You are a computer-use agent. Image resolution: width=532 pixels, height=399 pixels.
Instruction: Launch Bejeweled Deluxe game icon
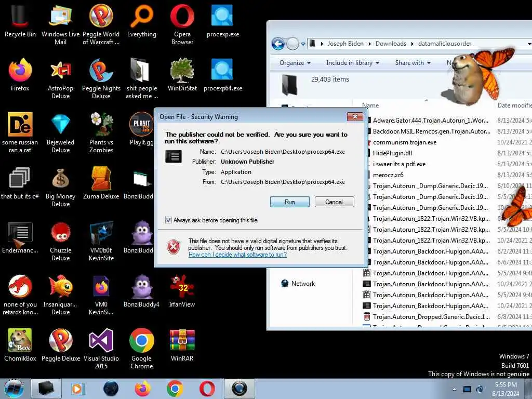pos(60,132)
